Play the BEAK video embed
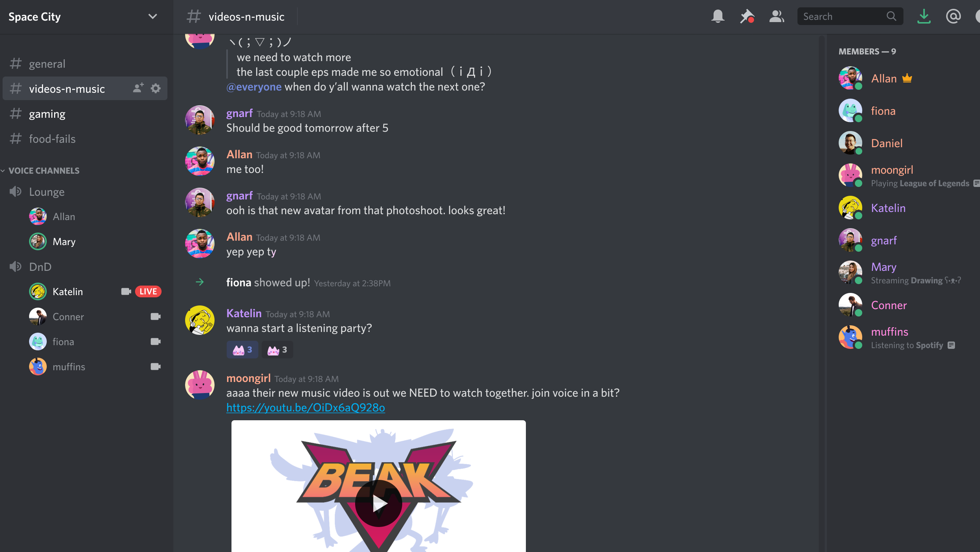This screenshot has width=980, height=552. click(379, 503)
